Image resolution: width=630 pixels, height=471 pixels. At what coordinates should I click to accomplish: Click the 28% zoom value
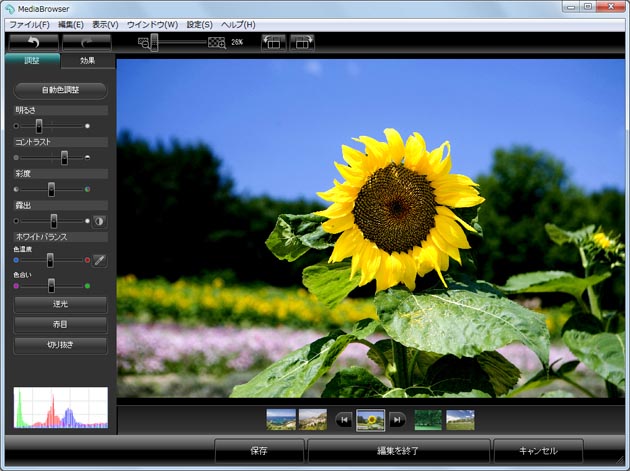click(x=237, y=42)
